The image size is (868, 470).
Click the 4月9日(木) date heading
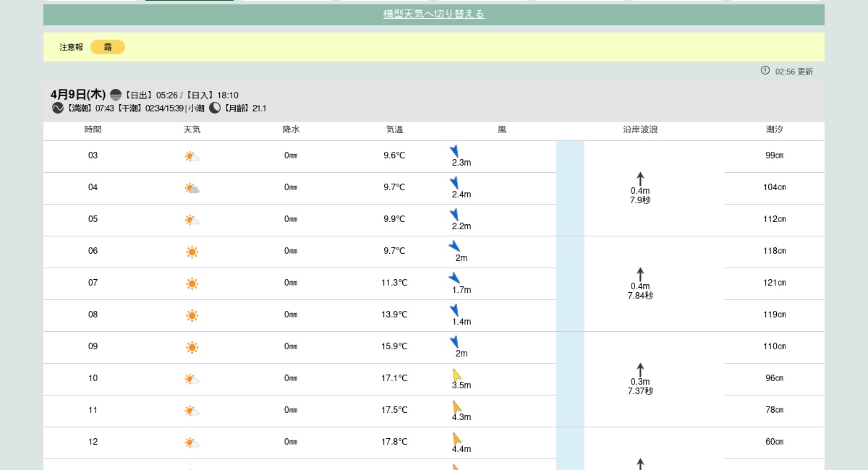pyautogui.click(x=78, y=95)
